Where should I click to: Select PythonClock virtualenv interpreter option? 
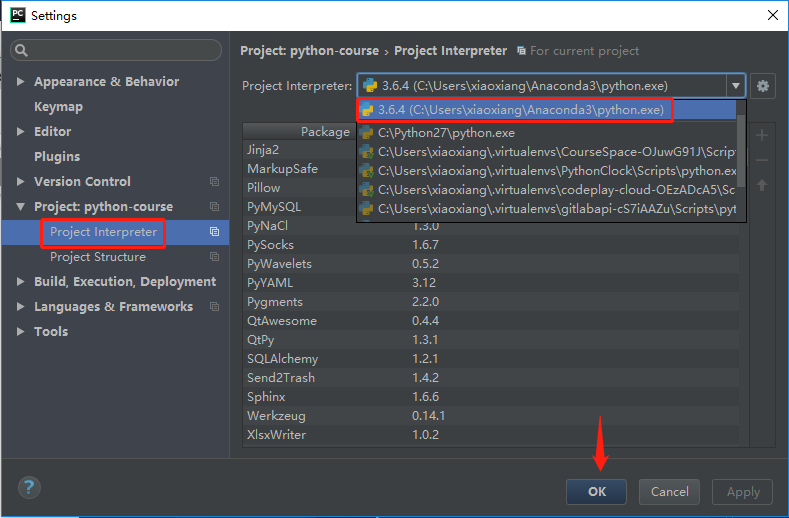pos(547,171)
